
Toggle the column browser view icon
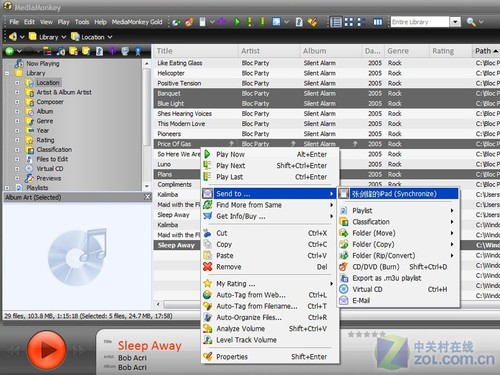tap(378, 22)
